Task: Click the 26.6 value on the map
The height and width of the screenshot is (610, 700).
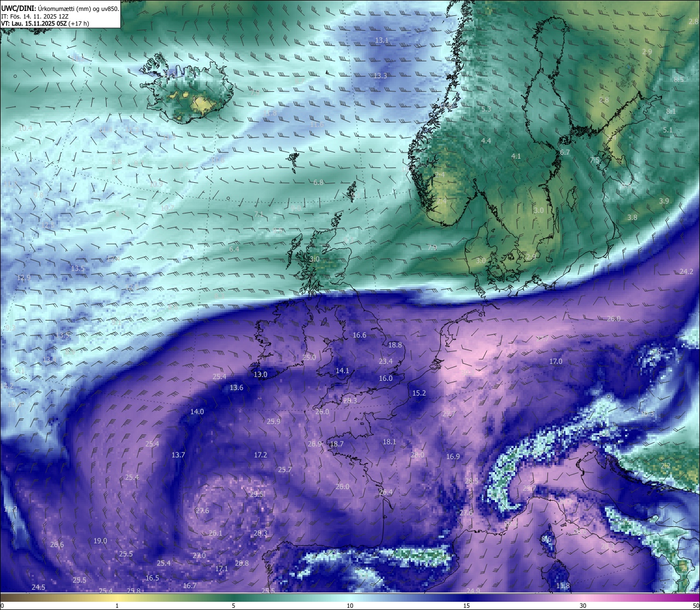Action: [x=57, y=545]
